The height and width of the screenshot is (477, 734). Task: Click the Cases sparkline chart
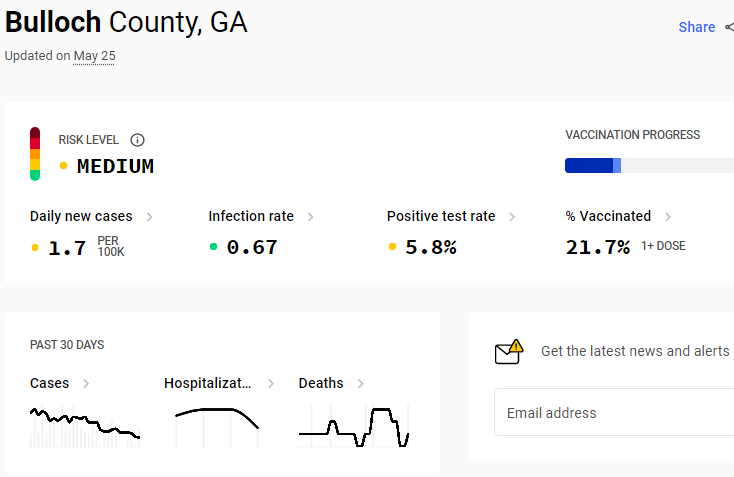point(85,427)
